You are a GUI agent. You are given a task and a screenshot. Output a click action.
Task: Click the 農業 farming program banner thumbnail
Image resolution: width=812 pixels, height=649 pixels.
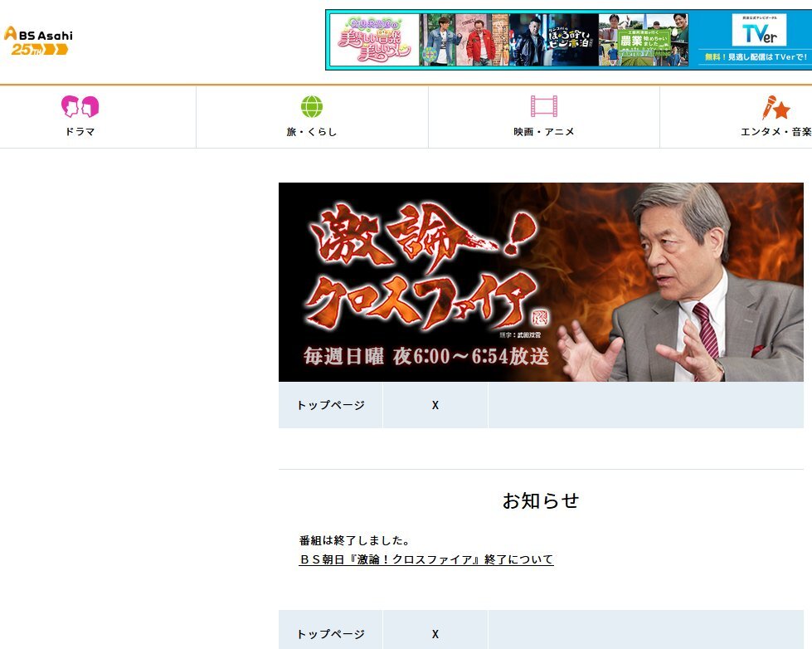point(644,40)
